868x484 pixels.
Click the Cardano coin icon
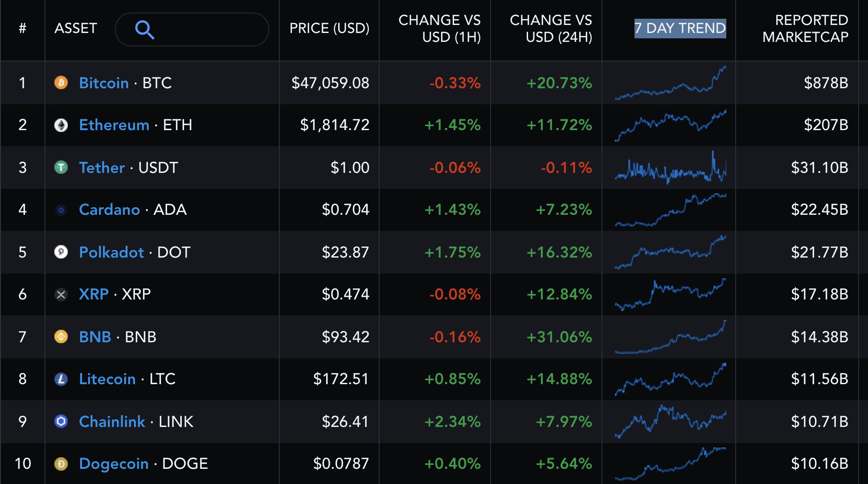pyautogui.click(x=61, y=209)
